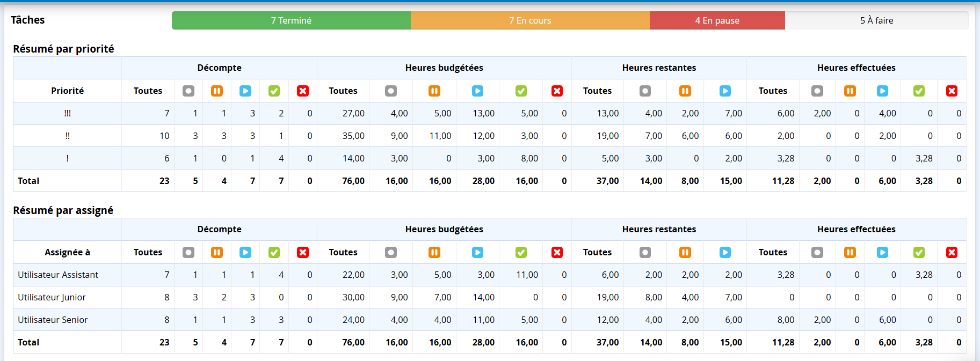The height and width of the screenshot is (361, 980).
Task: Click green check icon in Heures effectuées, priority table
Action: [919, 91]
